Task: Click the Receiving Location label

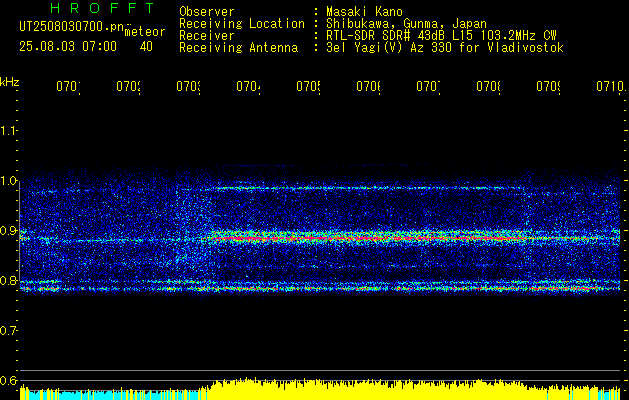Action: coord(242,24)
